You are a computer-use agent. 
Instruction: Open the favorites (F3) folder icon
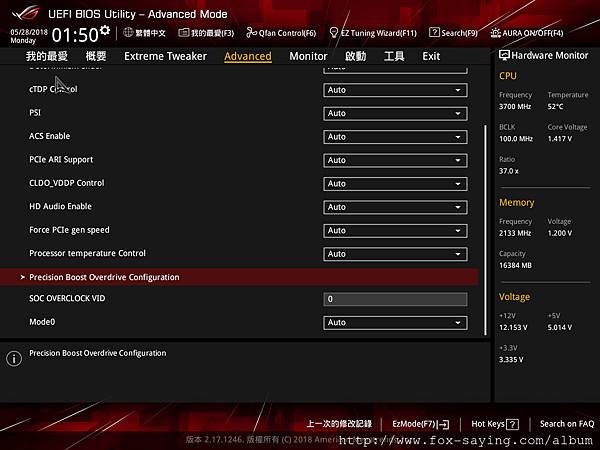[x=184, y=33]
